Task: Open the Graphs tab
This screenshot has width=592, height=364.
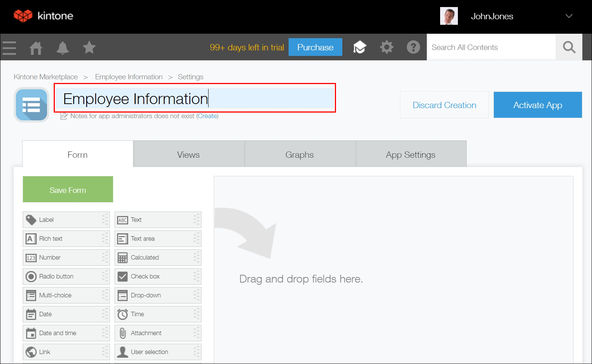Action: pos(299,154)
